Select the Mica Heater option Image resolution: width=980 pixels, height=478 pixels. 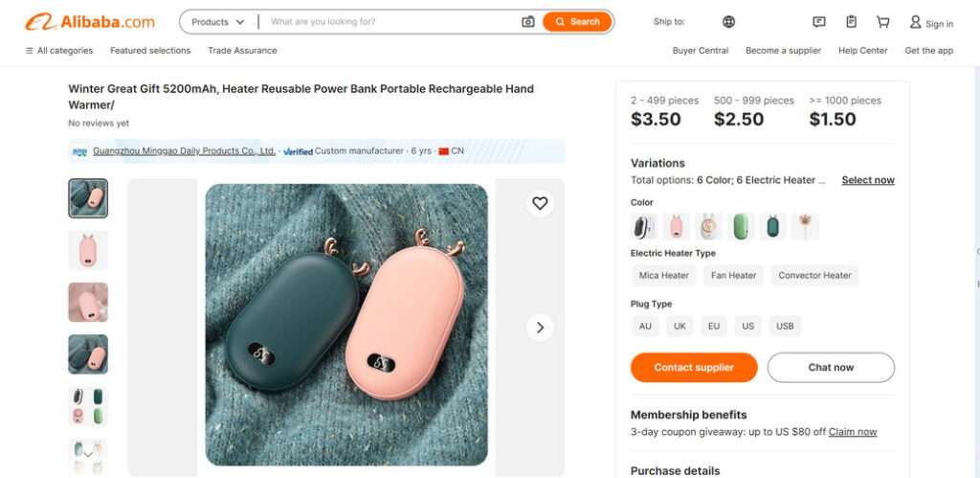(664, 276)
